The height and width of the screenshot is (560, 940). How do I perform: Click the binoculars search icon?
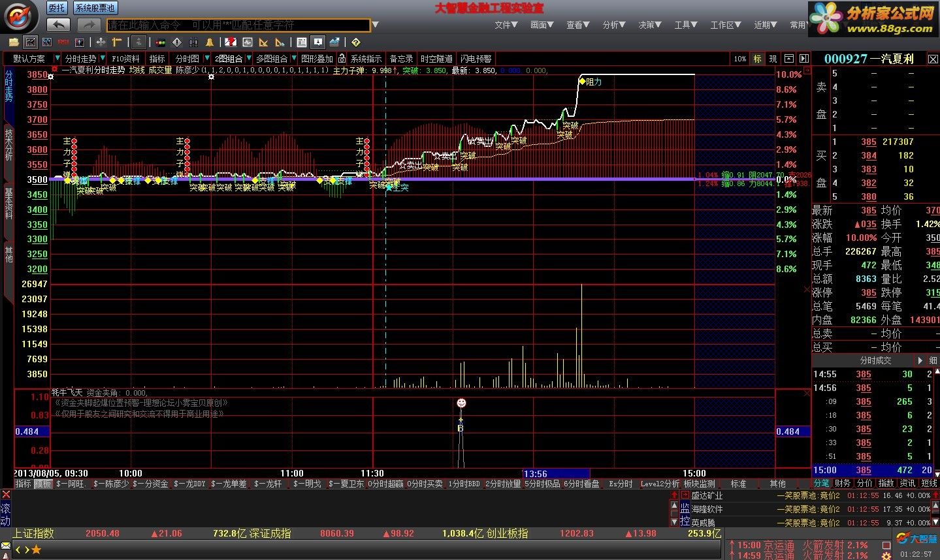(x=194, y=42)
